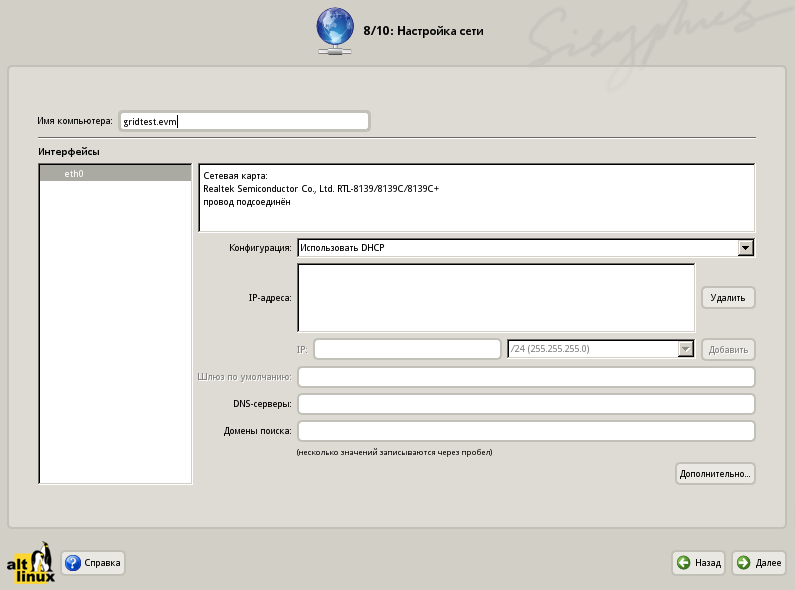Screen dimensions: 795x590
Task: Open the Дополнительно advanced settings
Action: click(x=715, y=473)
